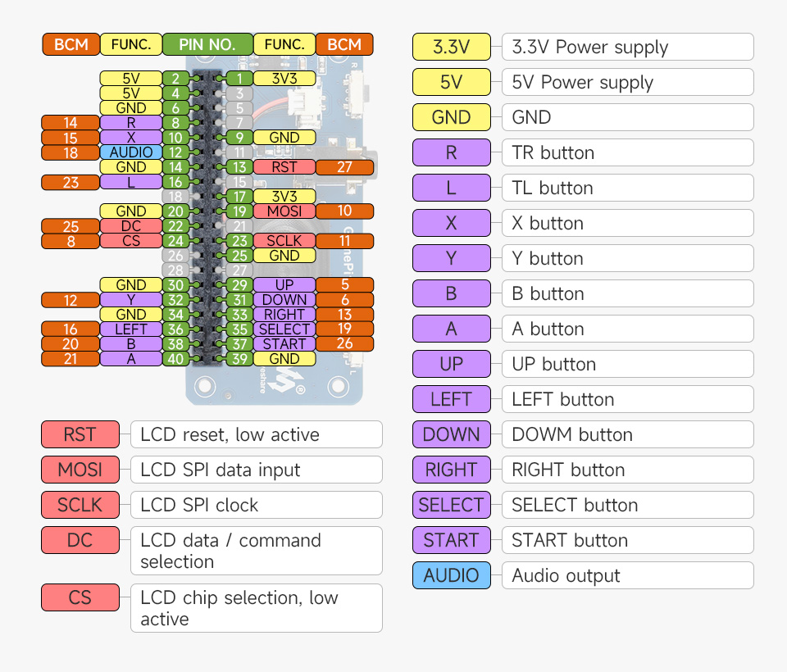Click green pin number 40
The width and height of the screenshot is (787, 672).
pos(175,358)
